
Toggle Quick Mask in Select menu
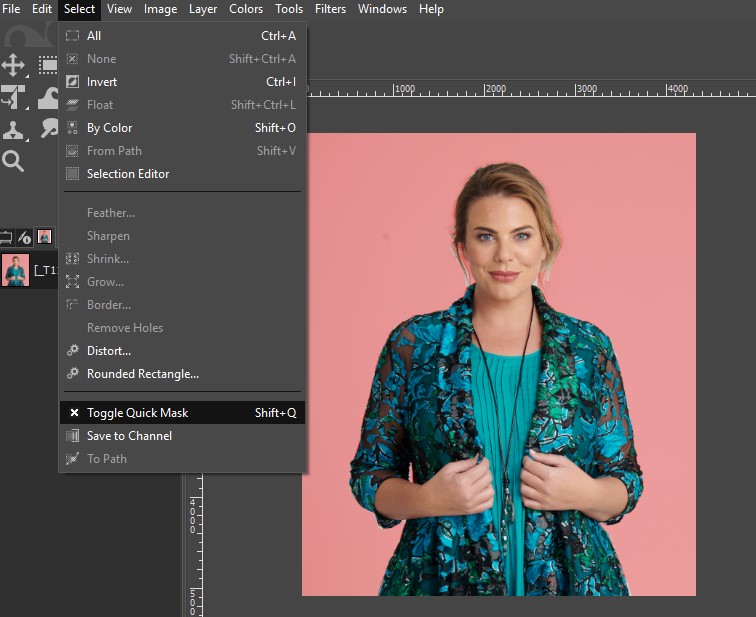(137, 413)
